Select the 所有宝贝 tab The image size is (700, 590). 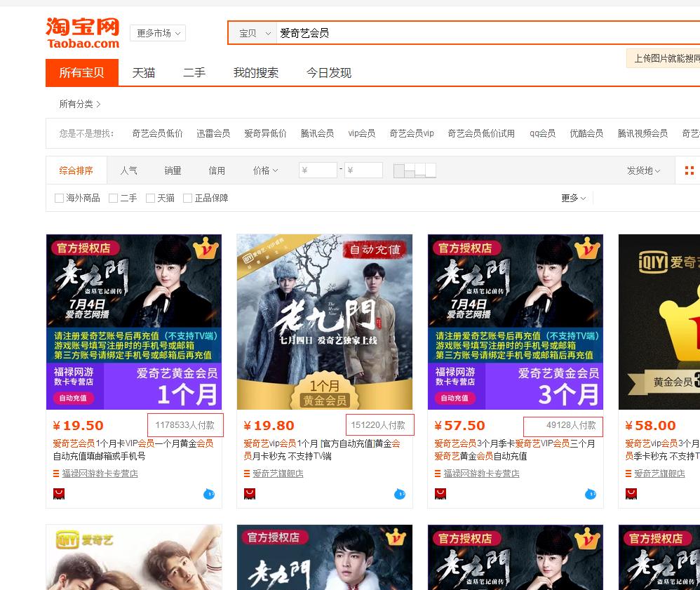pos(81,72)
